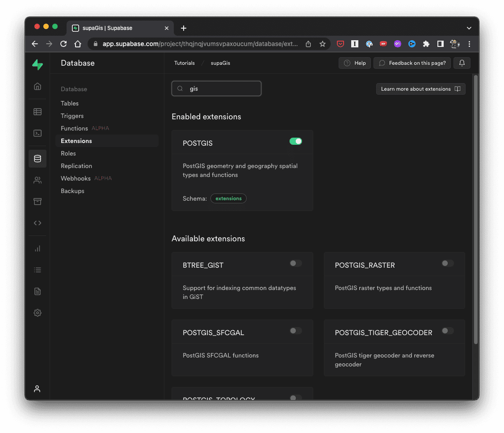Click the Feedback on this page button
This screenshot has height=433, width=504.
pos(412,63)
